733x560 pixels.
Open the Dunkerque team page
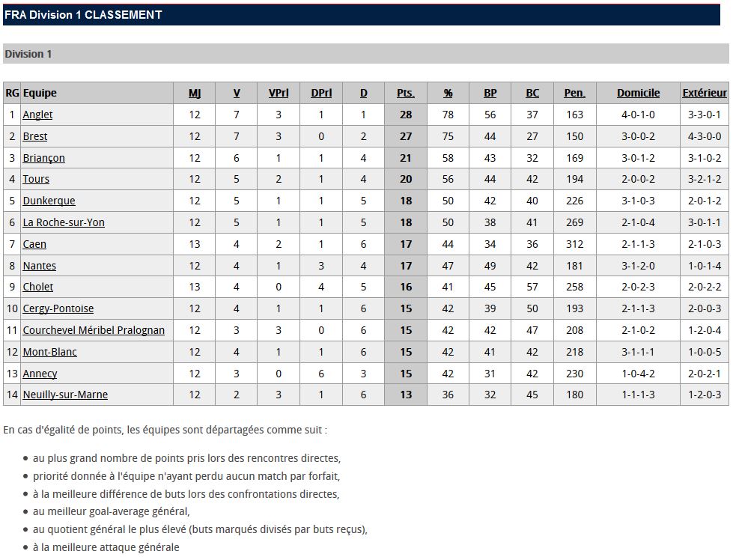coord(49,201)
